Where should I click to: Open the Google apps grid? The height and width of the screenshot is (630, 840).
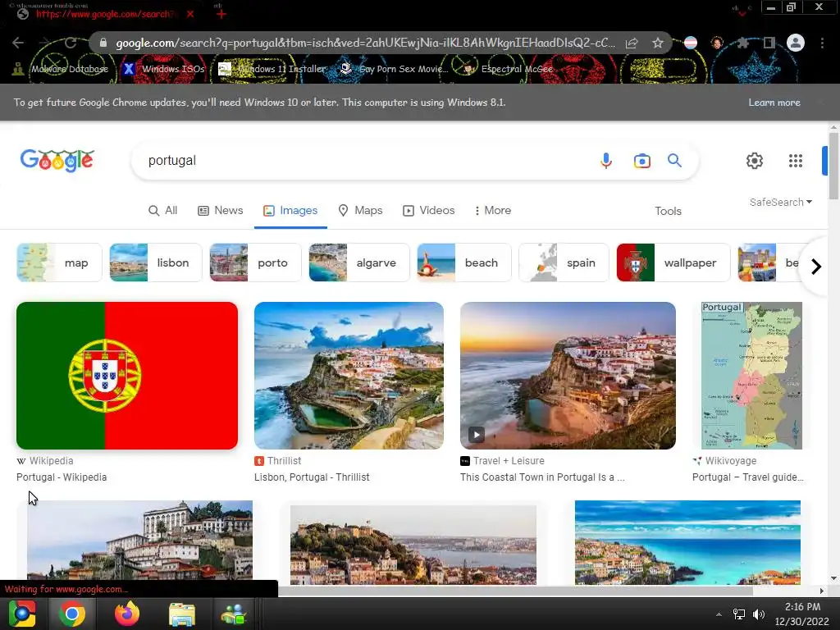(796, 161)
